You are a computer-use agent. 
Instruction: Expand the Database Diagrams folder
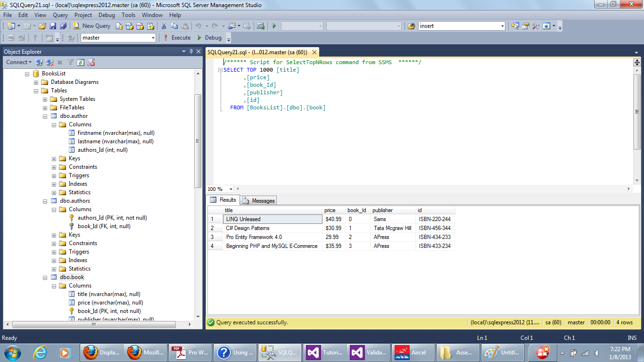(x=36, y=82)
